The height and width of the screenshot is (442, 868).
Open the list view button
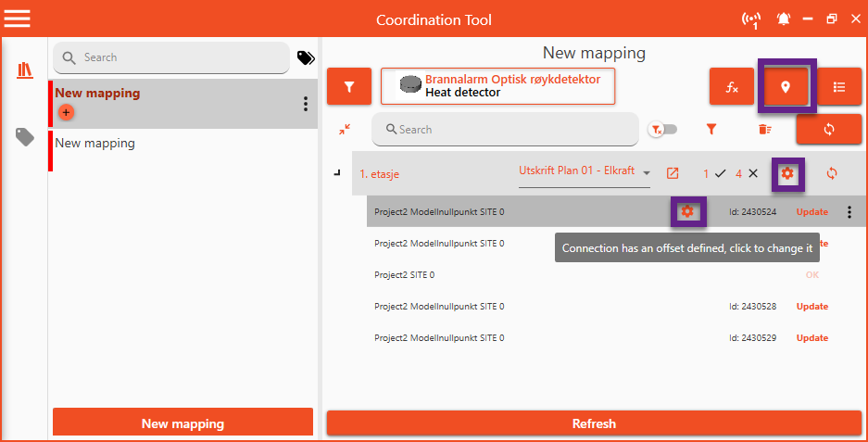[x=838, y=87]
